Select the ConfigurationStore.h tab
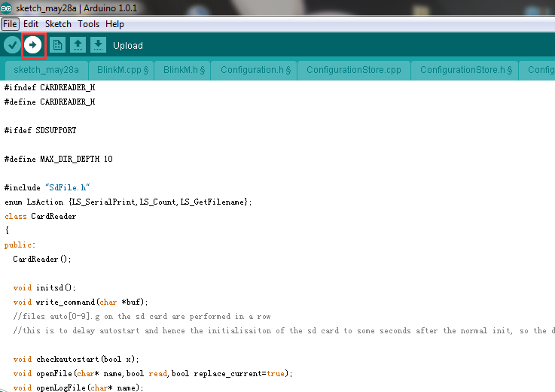 (465, 70)
